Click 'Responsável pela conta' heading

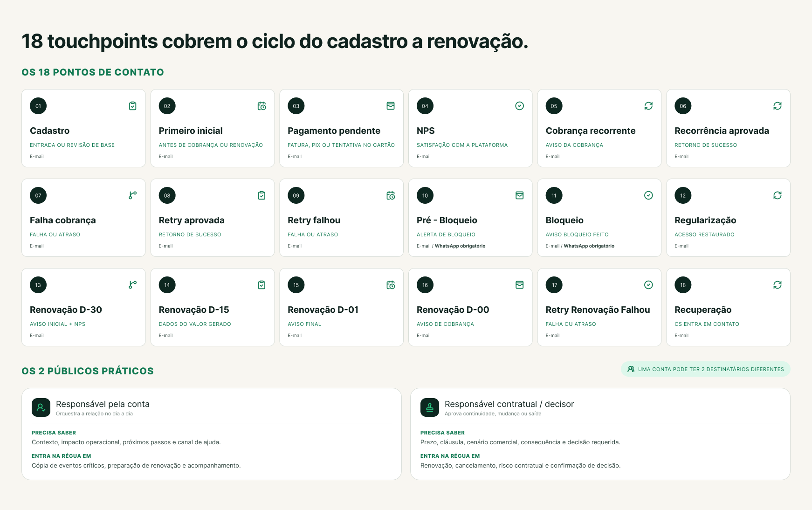click(x=103, y=404)
